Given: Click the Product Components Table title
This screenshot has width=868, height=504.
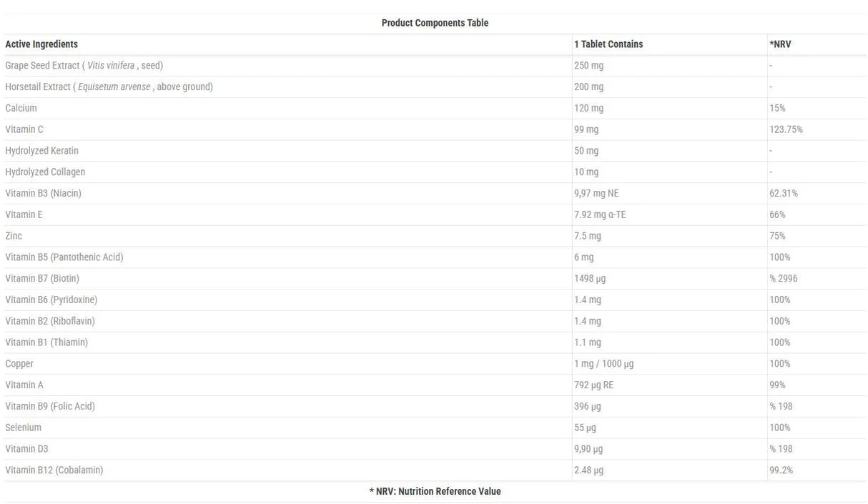Looking at the screenshot, I should (435, 23).
